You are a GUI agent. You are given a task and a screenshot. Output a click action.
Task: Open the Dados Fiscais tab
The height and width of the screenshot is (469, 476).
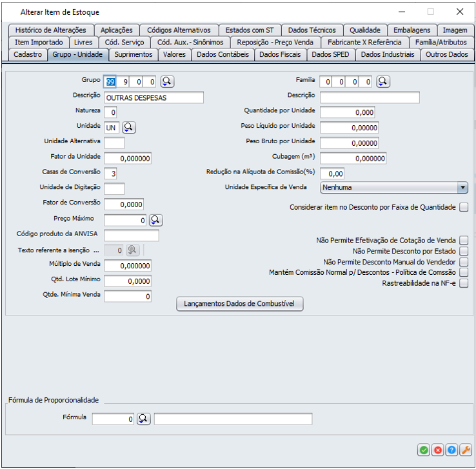280,55
